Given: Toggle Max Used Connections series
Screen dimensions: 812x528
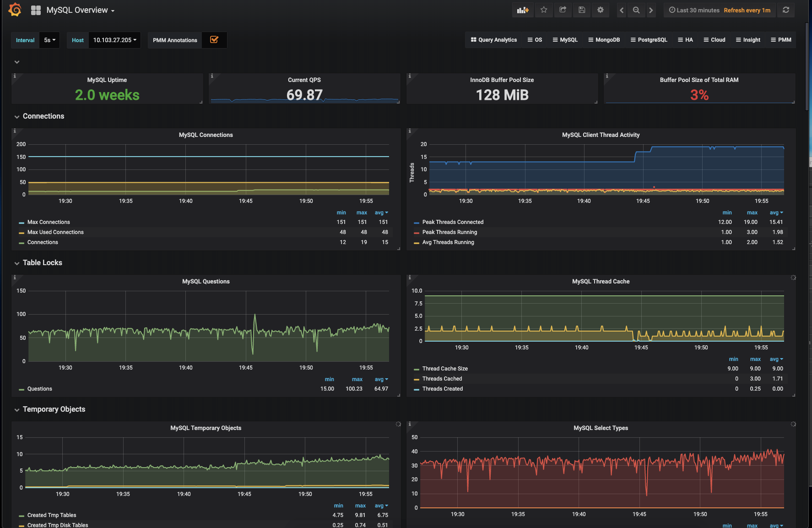Looking at the screenshot, I should 55,232.
